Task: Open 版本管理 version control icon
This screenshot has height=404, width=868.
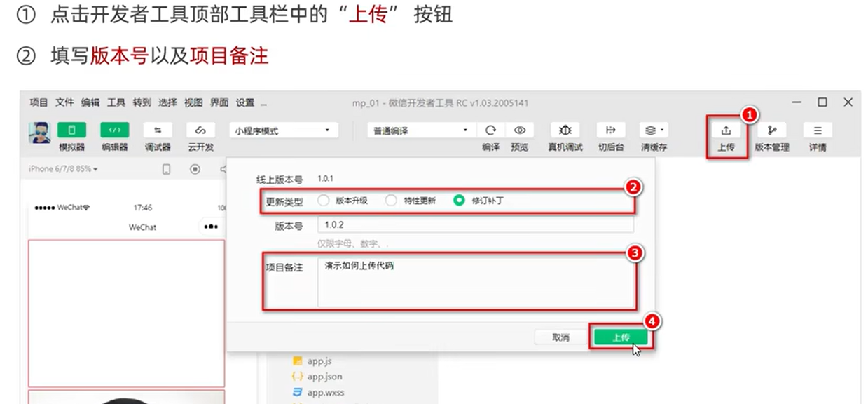Action: coord(772,130)
